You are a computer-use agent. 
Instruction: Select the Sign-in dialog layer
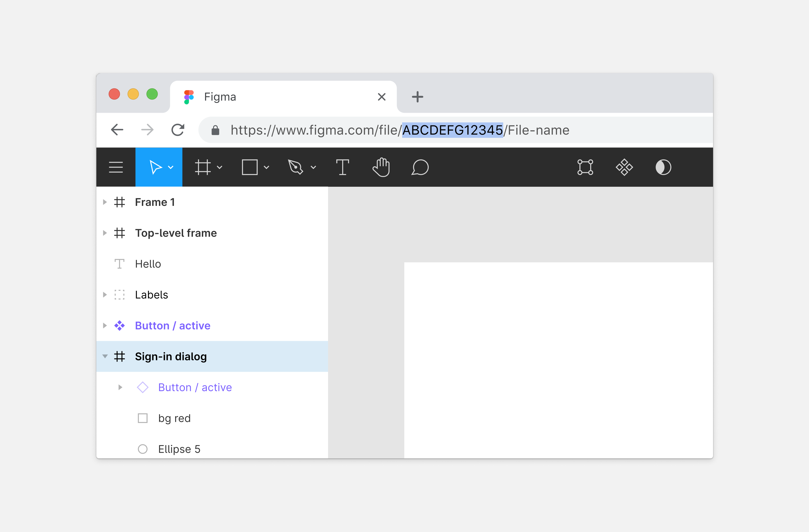pyautogui.click(x=212, y=356)
